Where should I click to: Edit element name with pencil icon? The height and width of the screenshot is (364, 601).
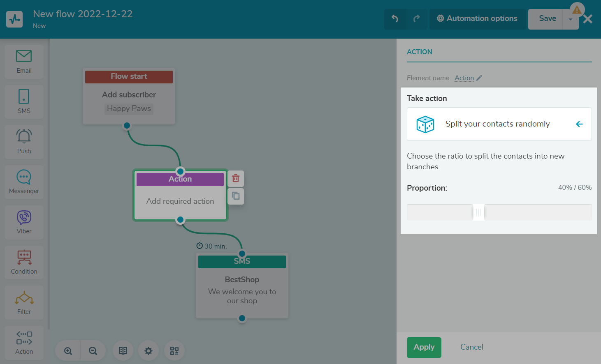479,78
